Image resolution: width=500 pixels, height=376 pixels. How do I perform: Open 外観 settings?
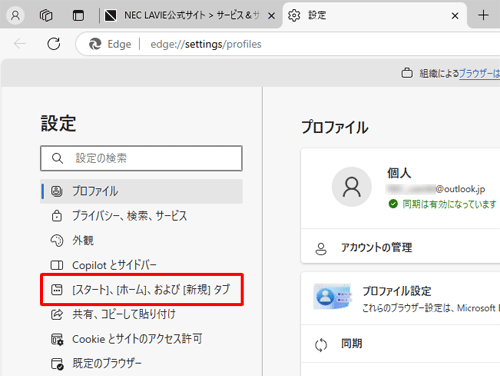141,240
